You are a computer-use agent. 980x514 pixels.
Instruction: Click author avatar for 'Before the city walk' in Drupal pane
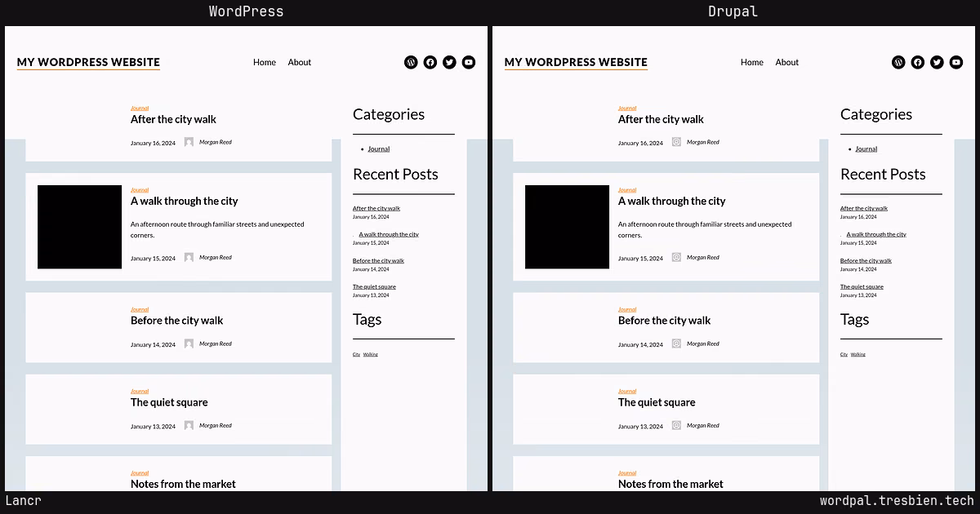[676, 343]
